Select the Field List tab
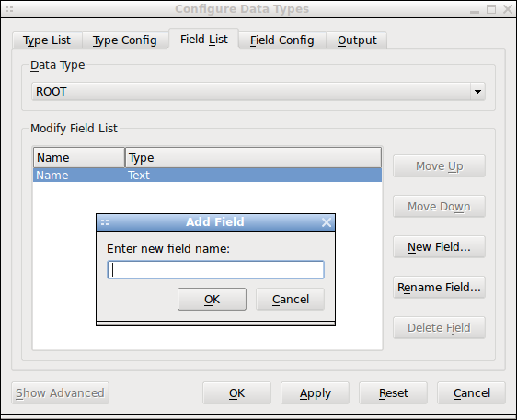 204,40
